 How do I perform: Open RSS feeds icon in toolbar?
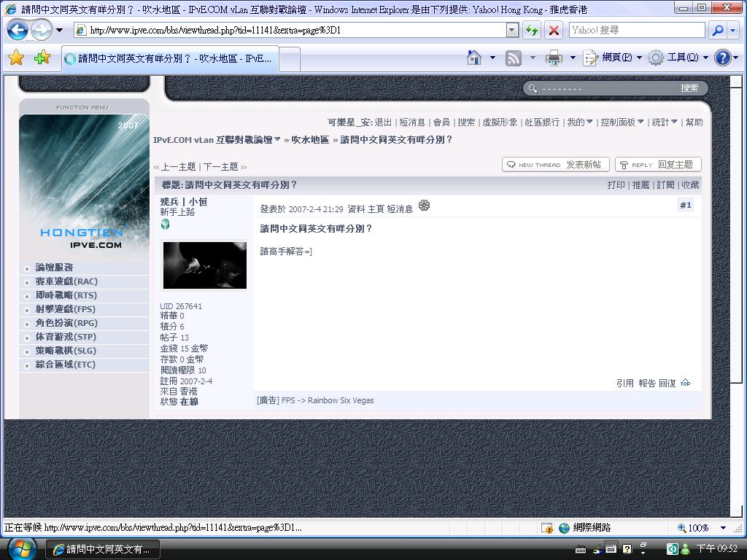pos(513,58)
